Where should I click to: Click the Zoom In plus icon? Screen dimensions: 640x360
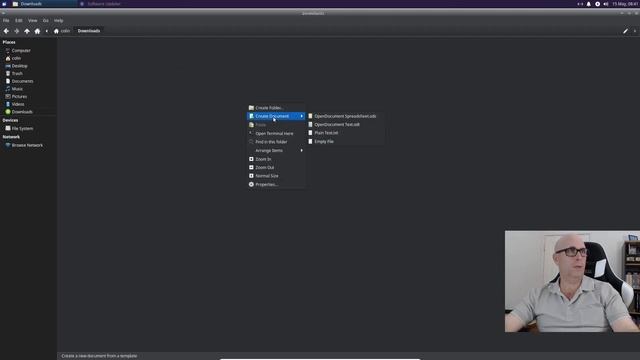pos(251,159)
